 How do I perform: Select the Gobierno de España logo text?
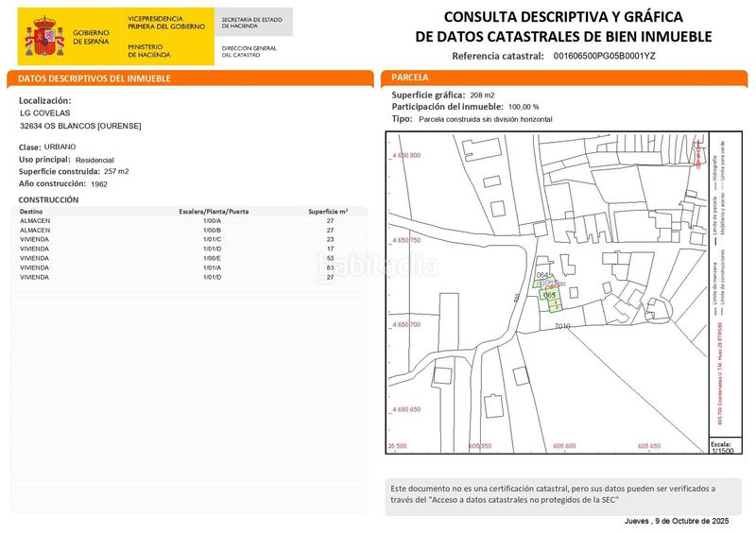(x=91, y=37)
